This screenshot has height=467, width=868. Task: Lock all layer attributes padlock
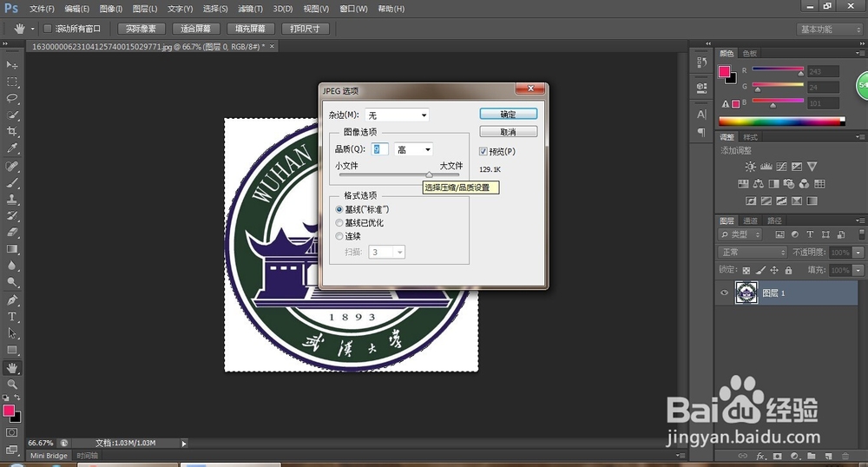click(x=788, y=270)
